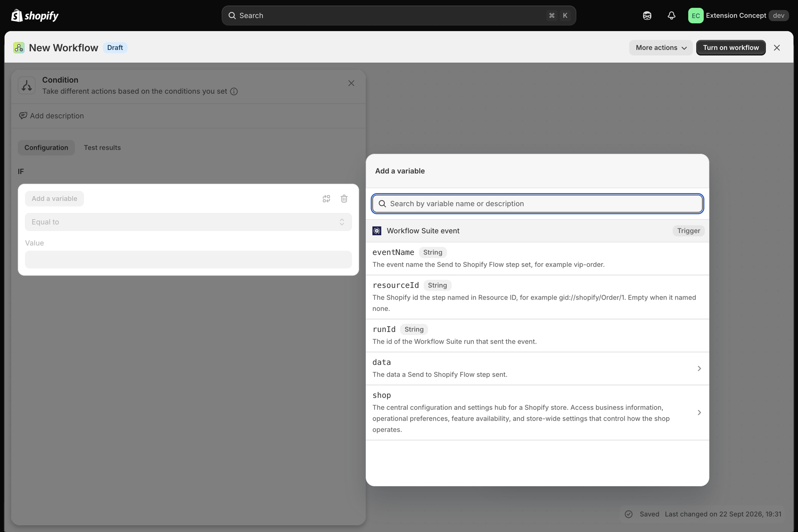Screen dimensions: 798x532
Task: Click the String badge beside eventName
Action: [x=433, y=252]
